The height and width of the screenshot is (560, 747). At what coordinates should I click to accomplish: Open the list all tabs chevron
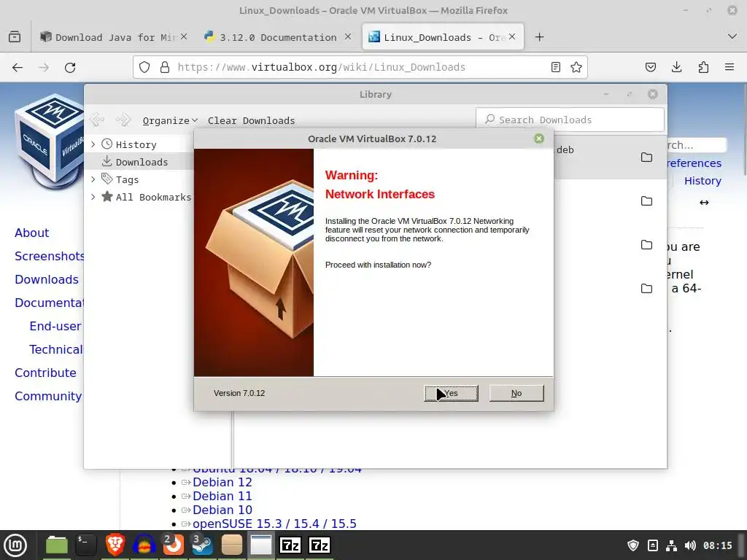pos(732,36)
